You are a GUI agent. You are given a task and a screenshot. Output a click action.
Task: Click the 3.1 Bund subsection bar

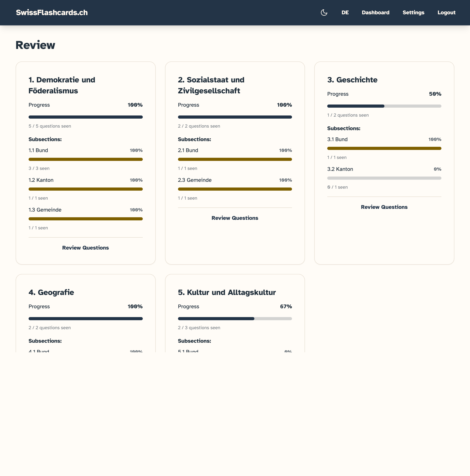(x=384, y=148)
